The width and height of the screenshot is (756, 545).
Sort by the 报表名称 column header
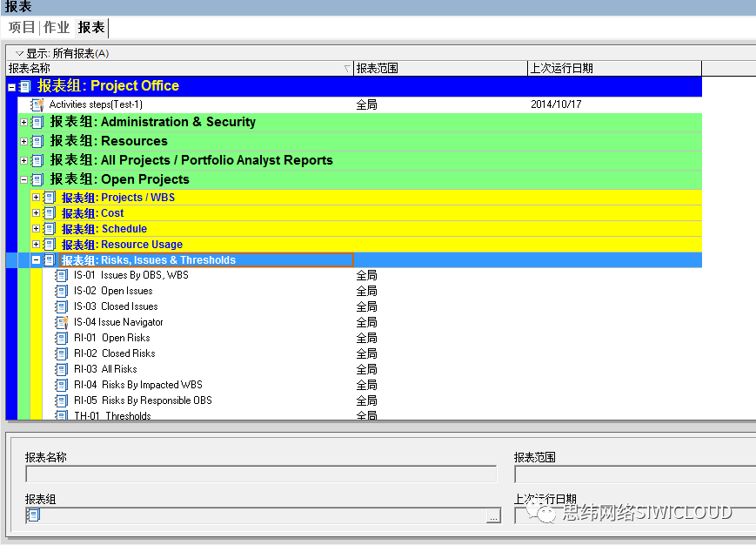point(180,69)
